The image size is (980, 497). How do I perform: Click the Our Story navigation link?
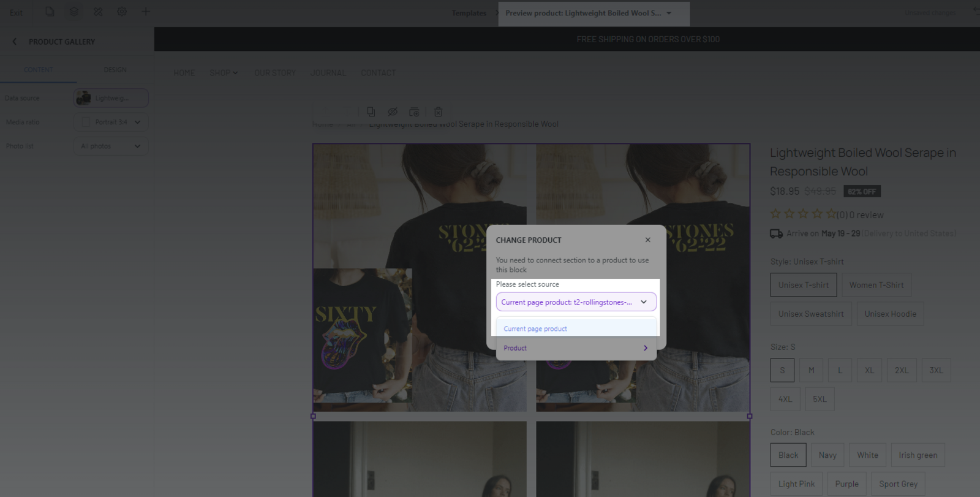click(275, 73)
